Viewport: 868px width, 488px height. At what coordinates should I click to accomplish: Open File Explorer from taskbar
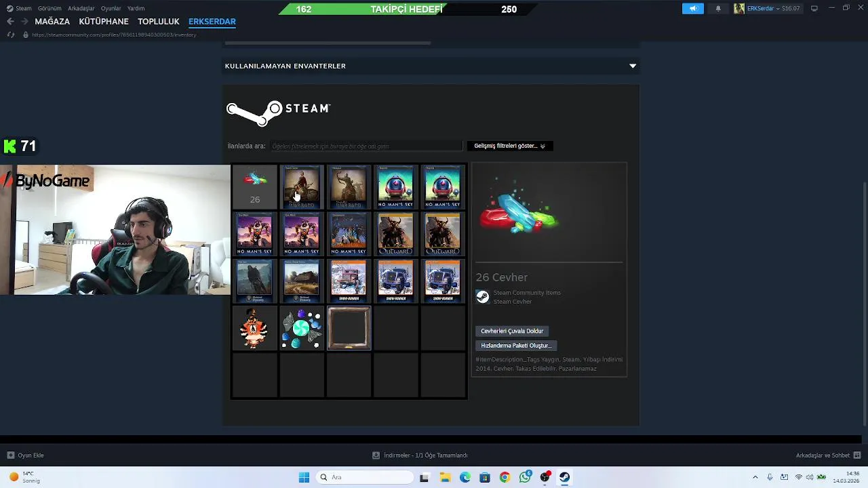tap(445, 477)
